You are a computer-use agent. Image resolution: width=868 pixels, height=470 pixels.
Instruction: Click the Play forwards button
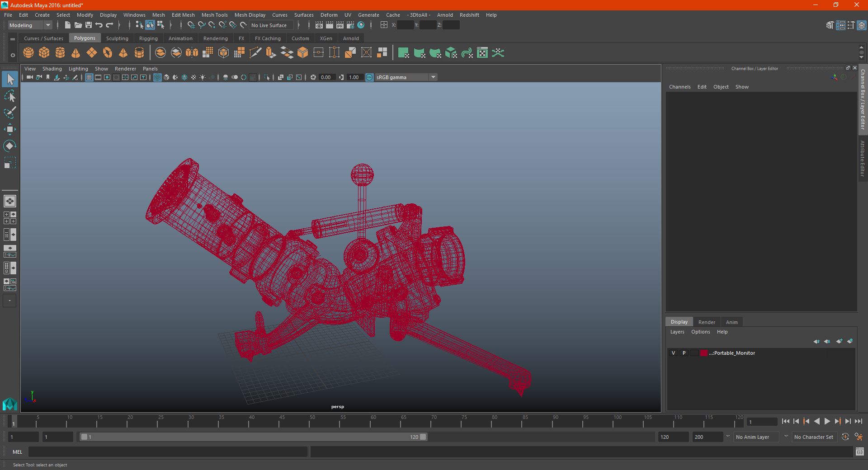[x=827, y=421]
